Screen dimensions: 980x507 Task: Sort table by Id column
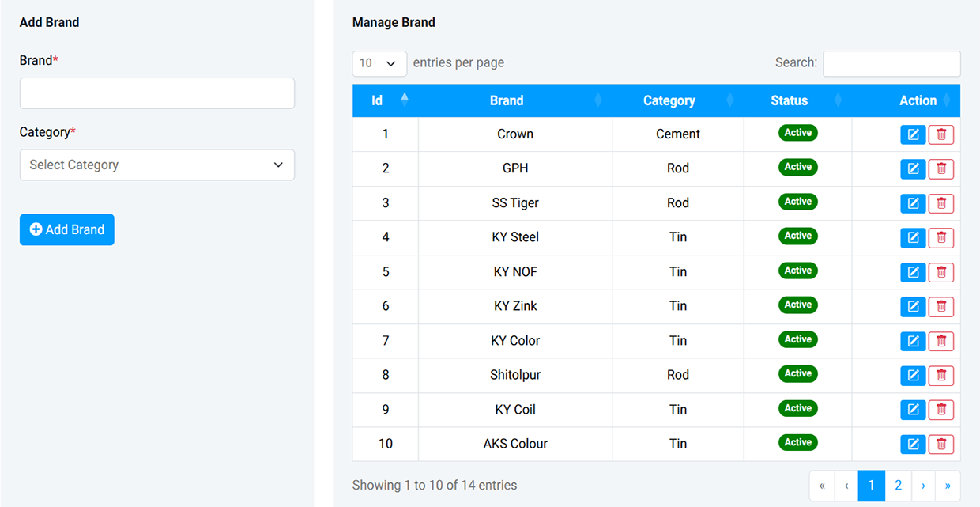pyautogui.click(x=385, y=100)
